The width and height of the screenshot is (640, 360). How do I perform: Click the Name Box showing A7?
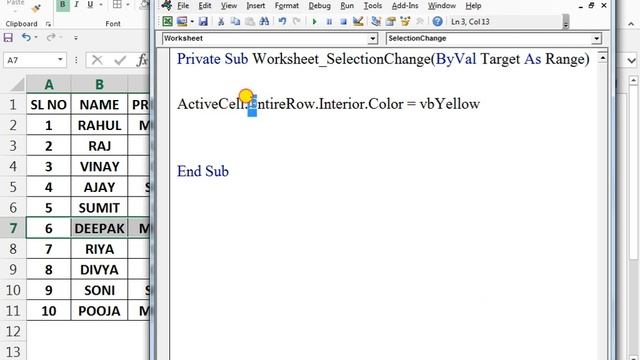[29, 60]
